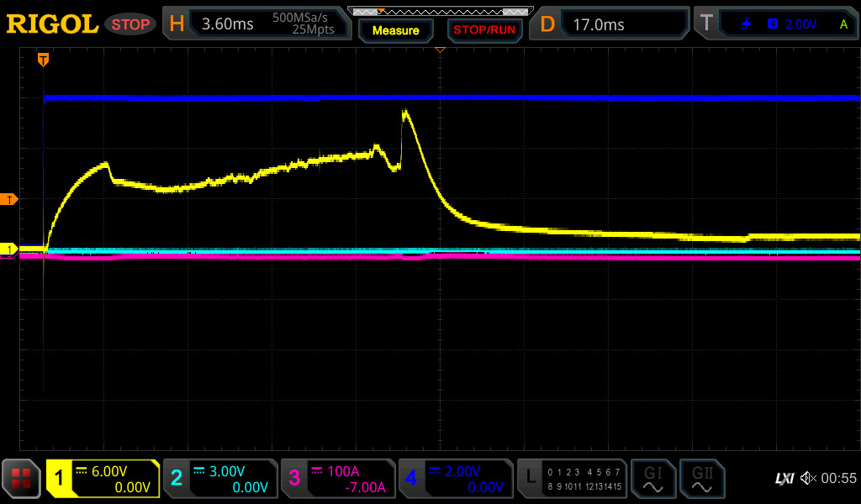Image resolution: width=861 pixels, height=504 pixels.
Task: Click the red STOP status indicator
Action: pos(130,24)
